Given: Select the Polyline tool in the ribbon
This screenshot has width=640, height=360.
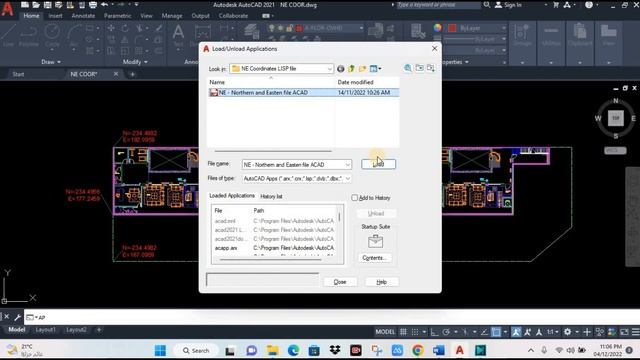Looking at the screenshot, I should click(29, 35).
